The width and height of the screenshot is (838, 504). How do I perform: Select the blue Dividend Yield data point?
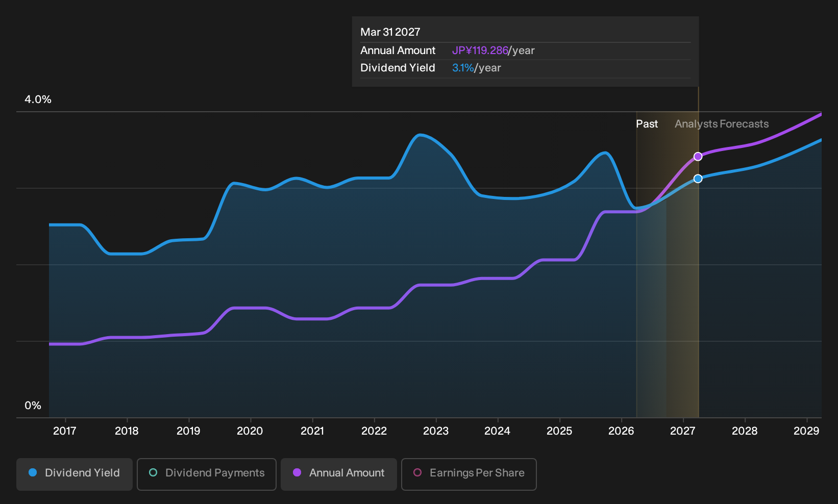pyautogui.click(x=698, y=179)
